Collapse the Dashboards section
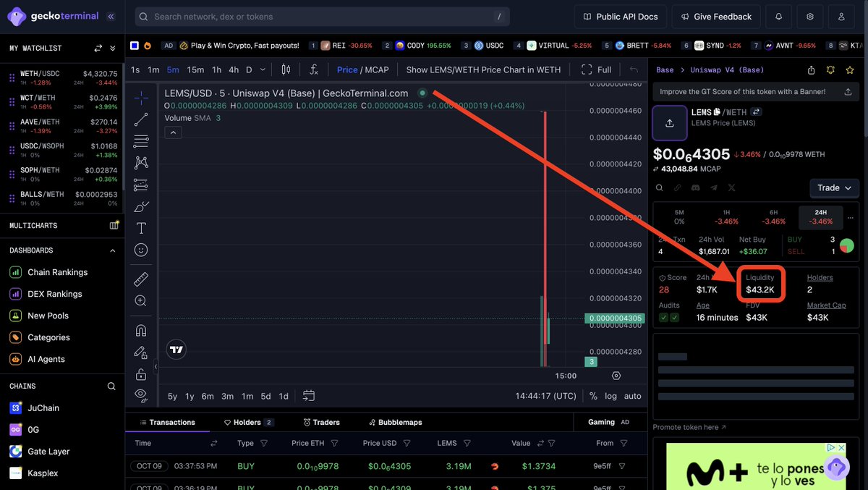The height and width of the screenshot is (490, 868). point(112,250)
